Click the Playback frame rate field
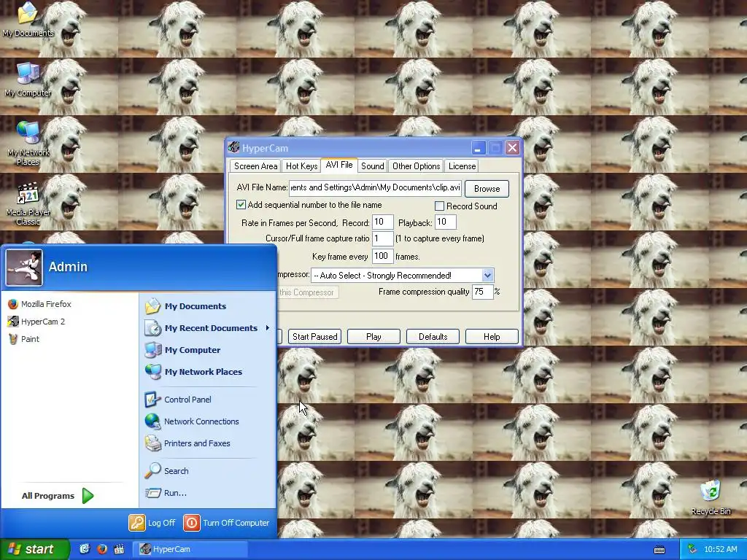 pyautogui.click(x=446, y=222)
